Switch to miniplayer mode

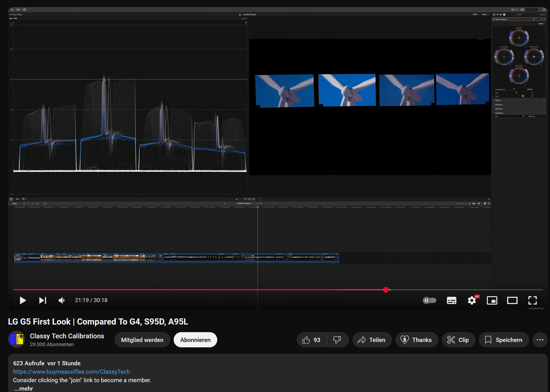(x=492, y=300)
